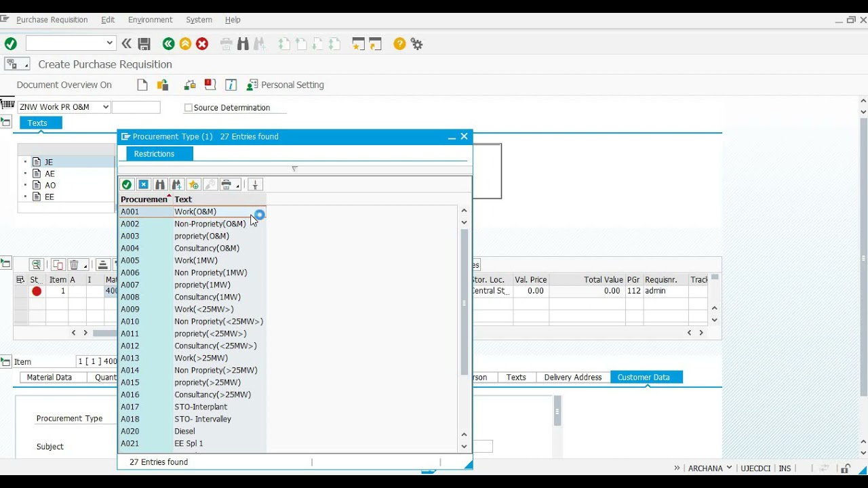Click the popup blue Cancel X icon
The height and width of the screenshot is (488, 868).
[144, 184]
